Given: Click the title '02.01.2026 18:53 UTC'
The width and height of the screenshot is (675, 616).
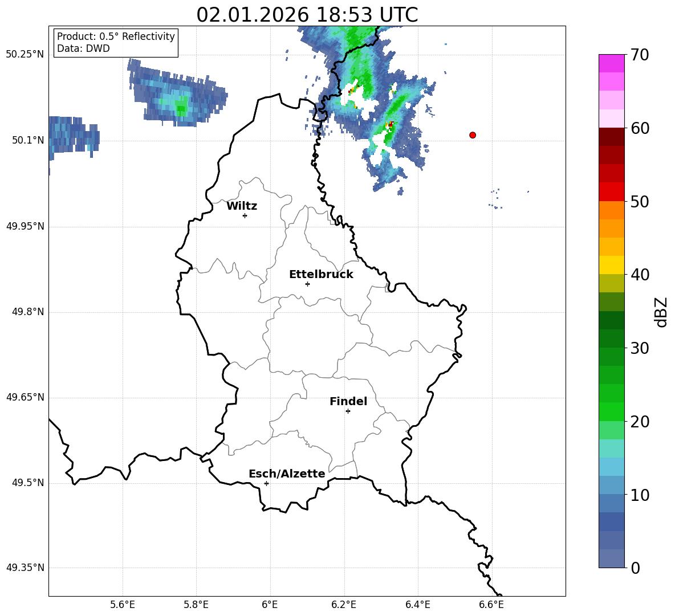Looking at the screenshot, I should (x=307, y=15).
